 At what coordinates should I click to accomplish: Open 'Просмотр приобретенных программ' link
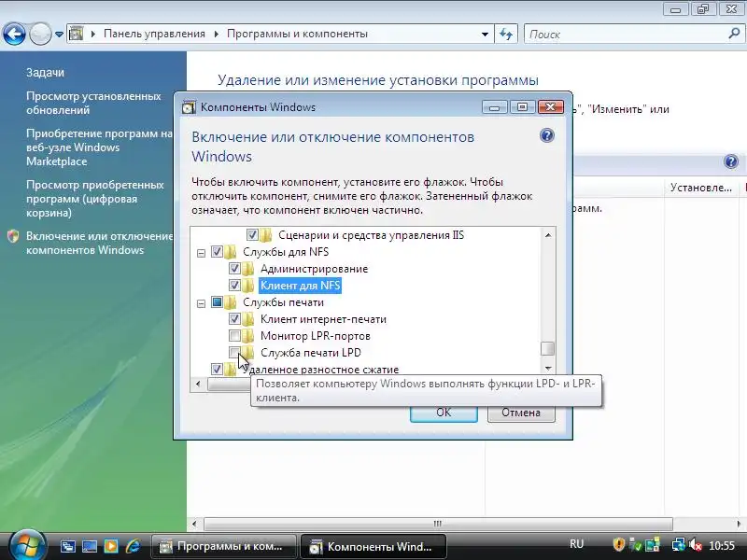95,199
